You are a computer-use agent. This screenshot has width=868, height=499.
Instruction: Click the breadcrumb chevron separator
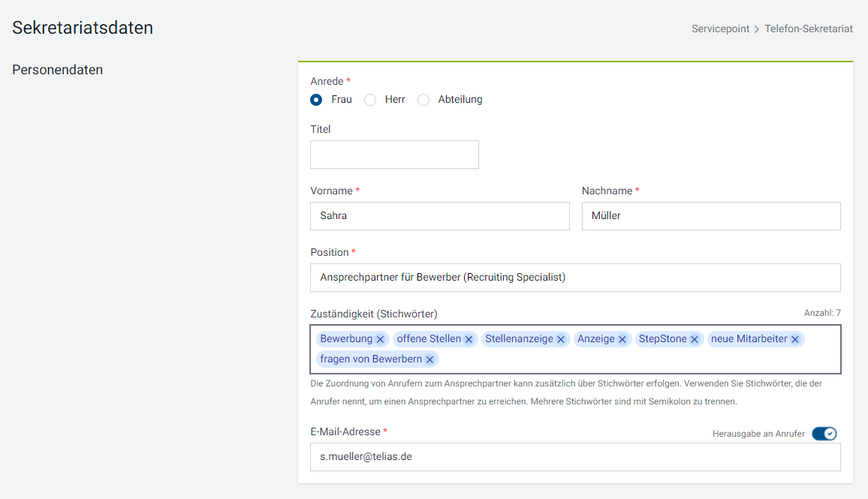[757, 29]
